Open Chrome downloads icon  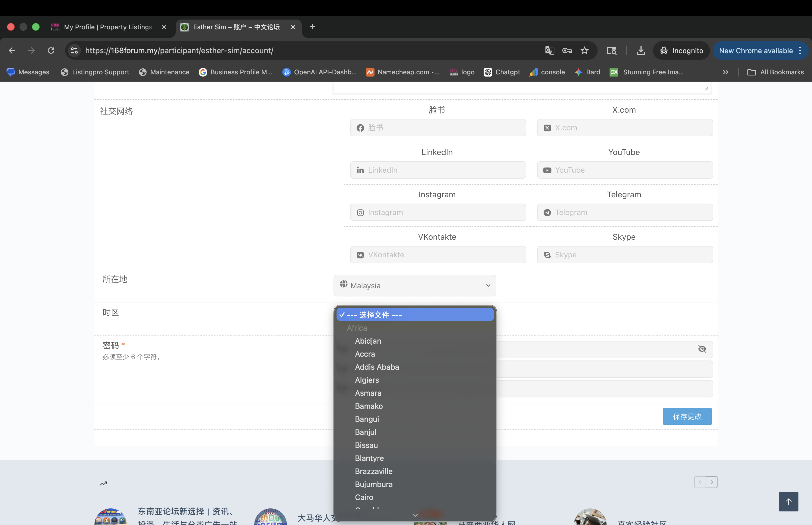640,50
